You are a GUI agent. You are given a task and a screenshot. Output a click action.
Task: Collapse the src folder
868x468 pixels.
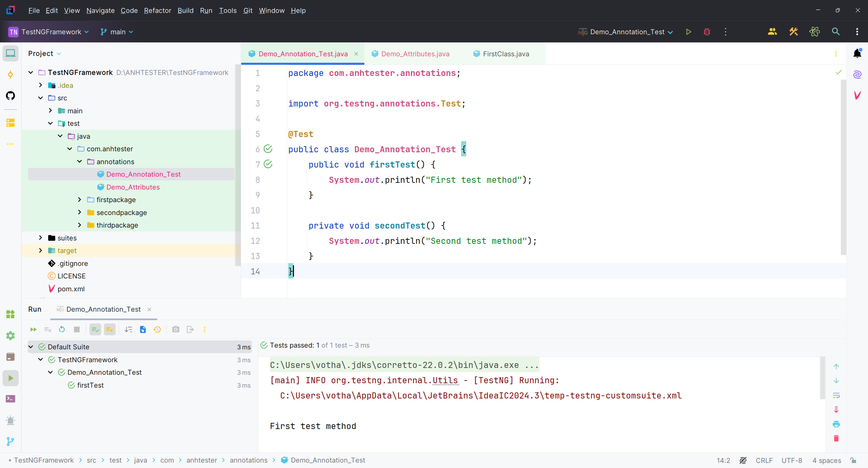tap(41, 98)
